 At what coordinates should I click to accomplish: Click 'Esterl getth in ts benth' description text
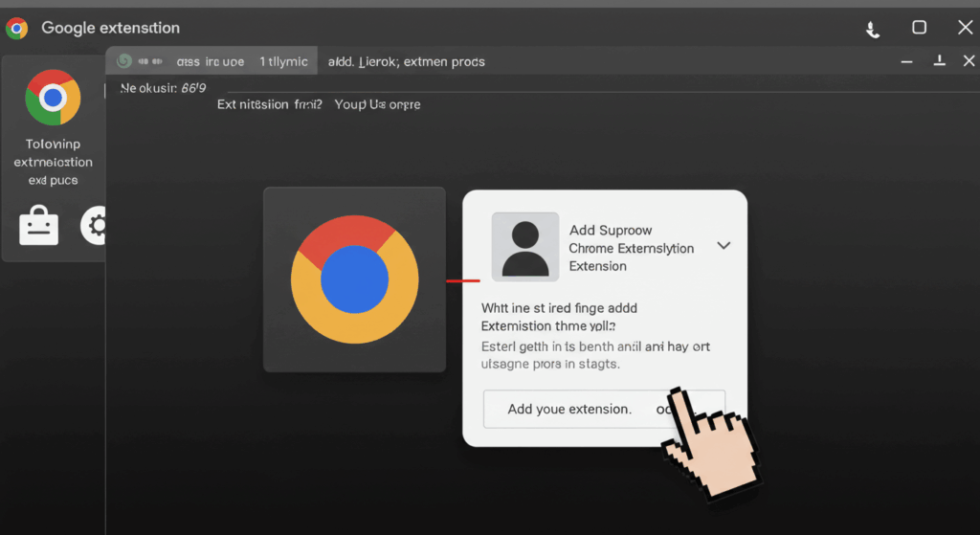pyautogui.click(x=595, y=355)
